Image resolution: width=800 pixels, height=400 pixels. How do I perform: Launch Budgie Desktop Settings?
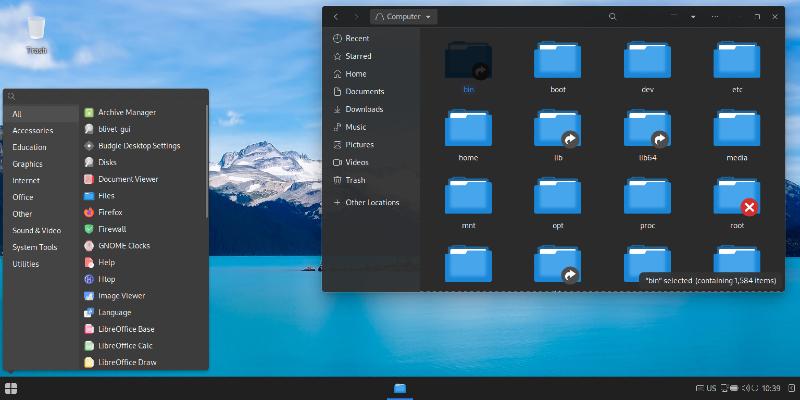tap(138, 146)
